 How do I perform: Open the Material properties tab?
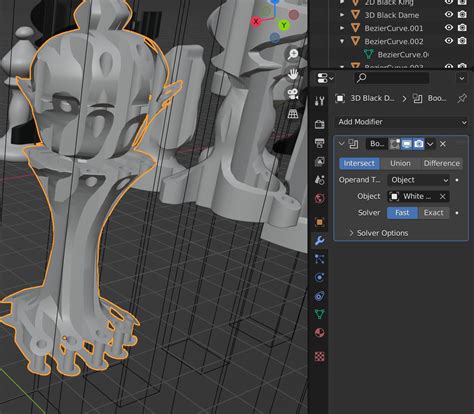pyautogui.click(x=319, y=333)
